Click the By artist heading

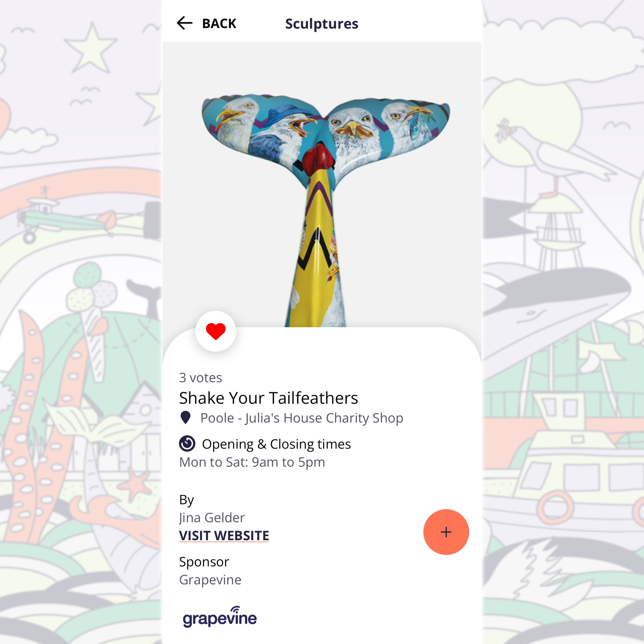click(x=186, y=500)
